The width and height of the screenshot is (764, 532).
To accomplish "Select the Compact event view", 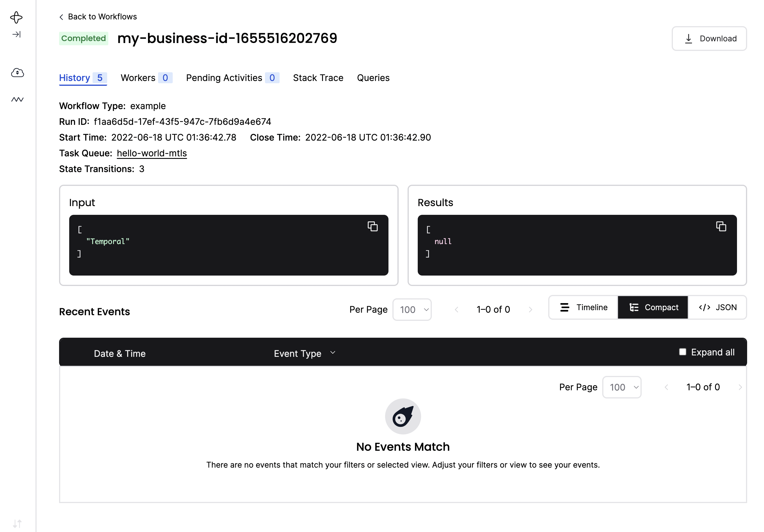I will 653,307.
